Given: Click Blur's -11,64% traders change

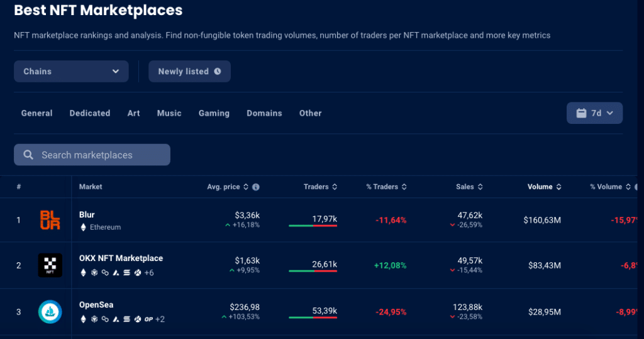Looking at the screenshot, I should coord(391,220).
